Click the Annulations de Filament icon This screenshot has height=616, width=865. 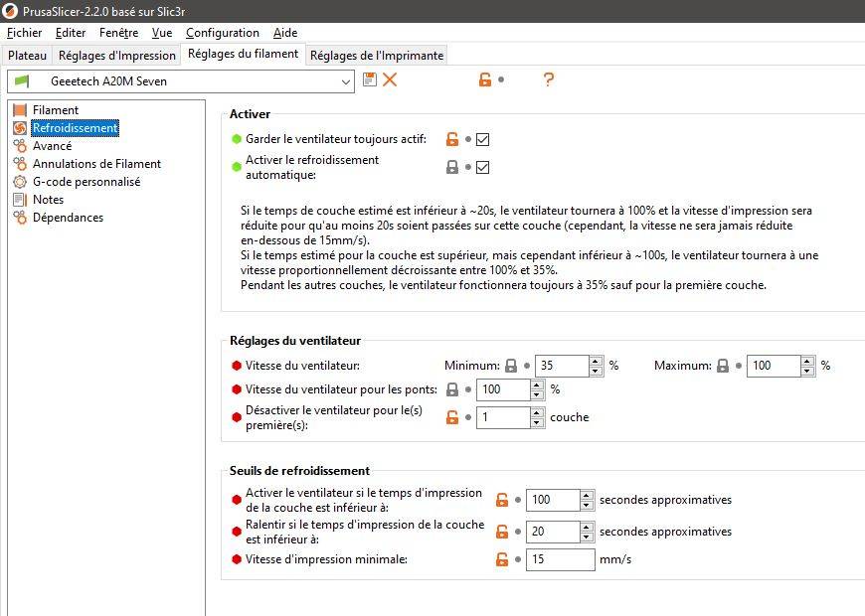coord(20,164)
